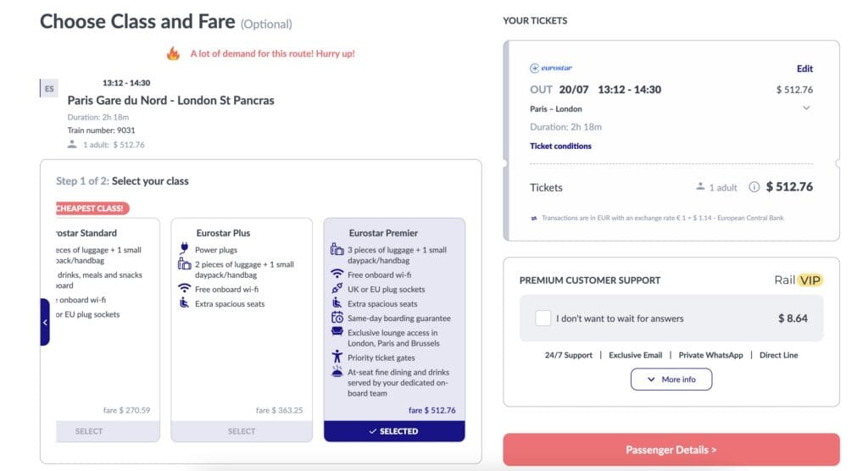
Task: Click the info icon beside ticket price
Action: (x=754, y=187)
